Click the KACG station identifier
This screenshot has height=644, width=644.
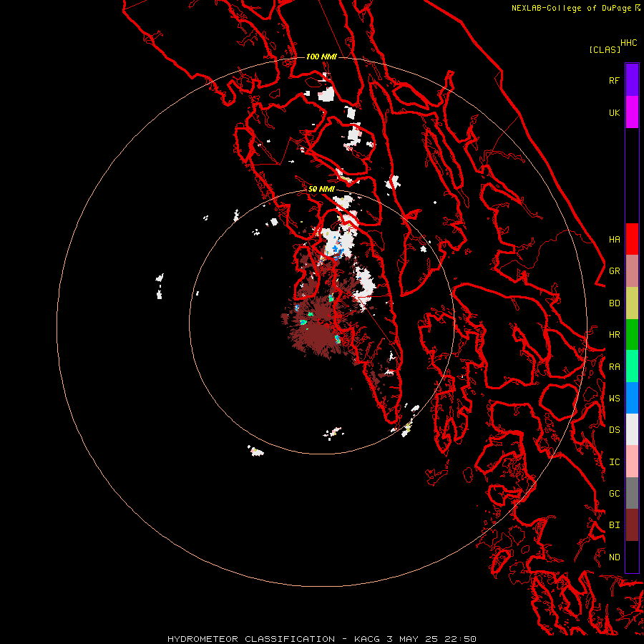click(368, 639)
